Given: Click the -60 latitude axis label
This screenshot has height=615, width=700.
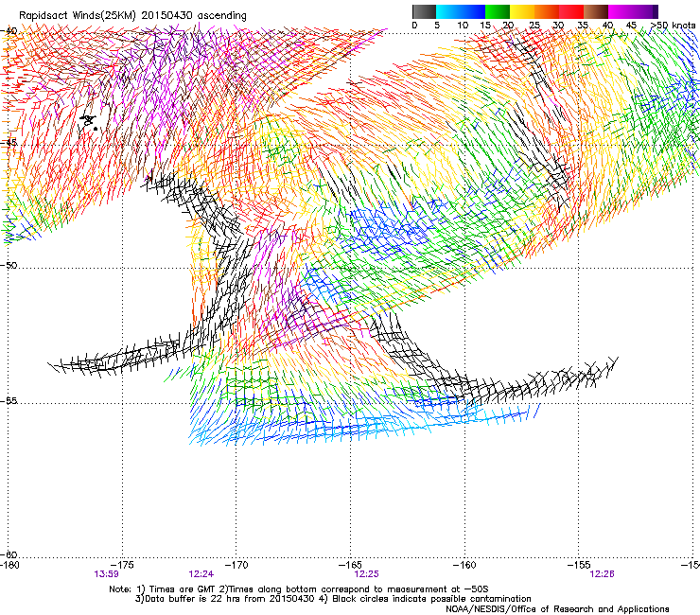Looking at the screenshot, I should click(9, 554).
